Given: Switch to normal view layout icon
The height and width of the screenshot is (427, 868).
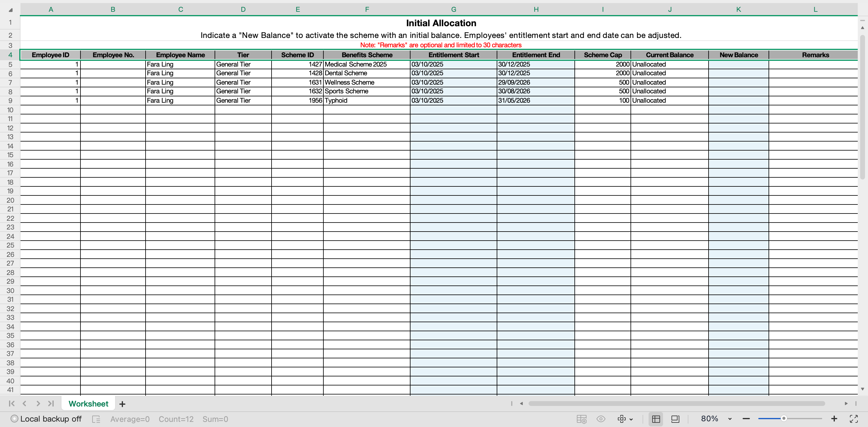Looking at the screenshot, I should point(656,419).
